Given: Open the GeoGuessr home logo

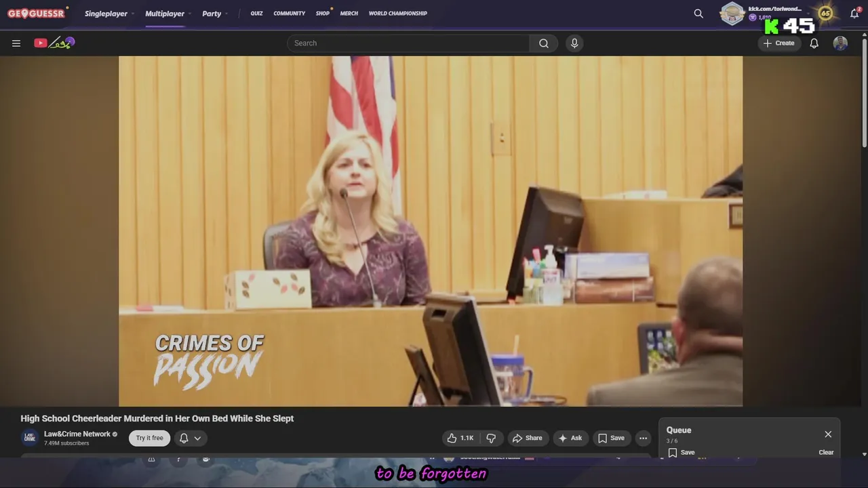Looking at the screenshot, I should [37, 14].
